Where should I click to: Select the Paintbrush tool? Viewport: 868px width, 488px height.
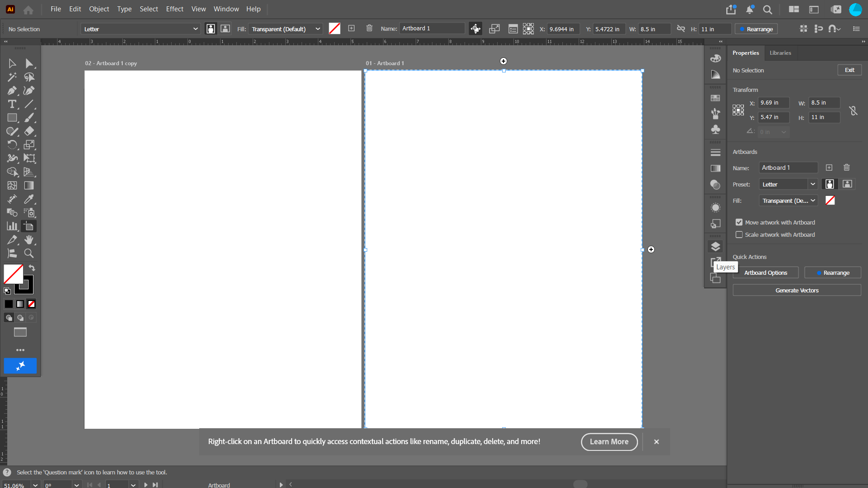[29, 118]
